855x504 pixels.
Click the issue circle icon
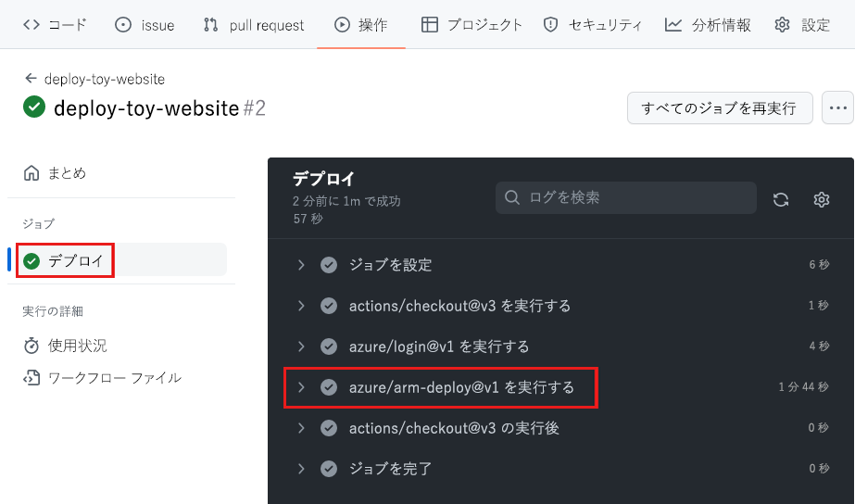123,24
